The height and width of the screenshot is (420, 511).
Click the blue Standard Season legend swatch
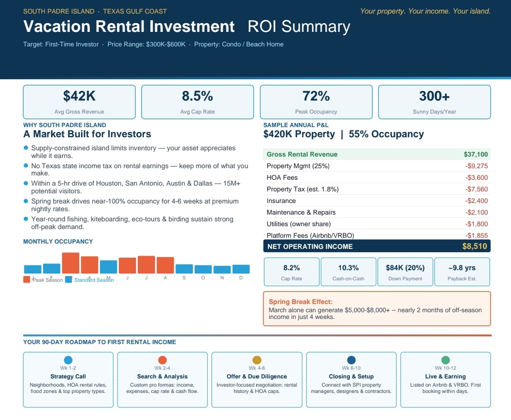(x=69, y=279)
